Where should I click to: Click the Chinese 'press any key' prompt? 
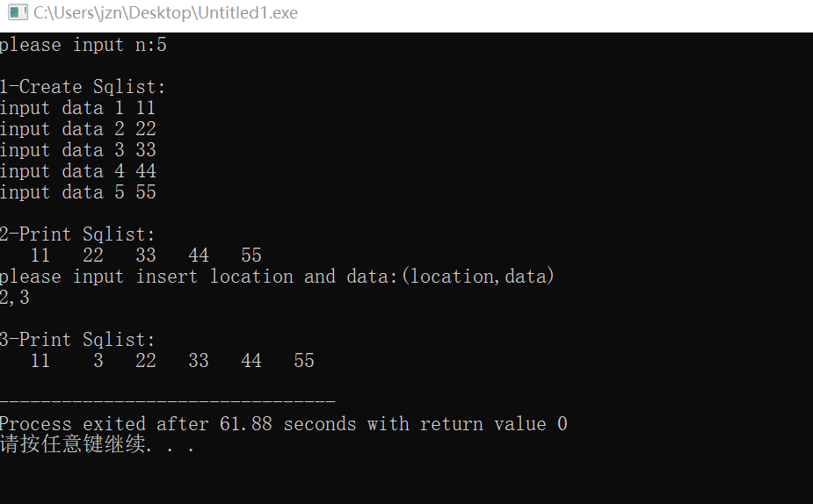click(x=97, y=444)
